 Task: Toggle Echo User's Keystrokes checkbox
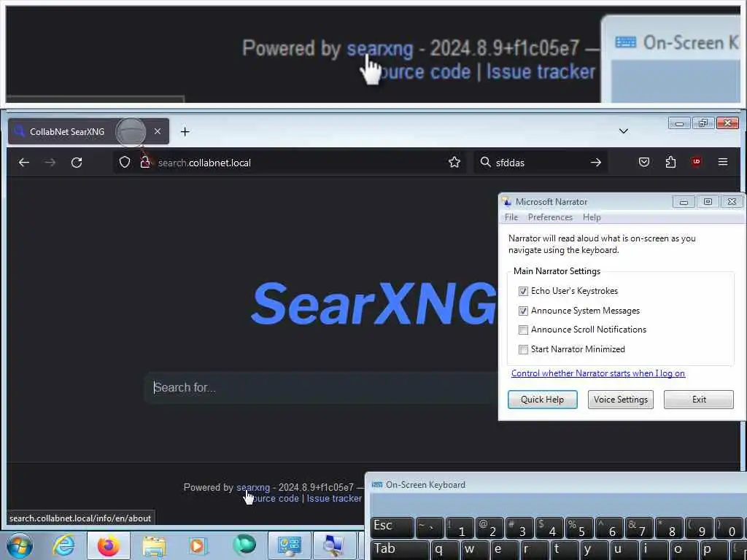[x=523, y=291]
